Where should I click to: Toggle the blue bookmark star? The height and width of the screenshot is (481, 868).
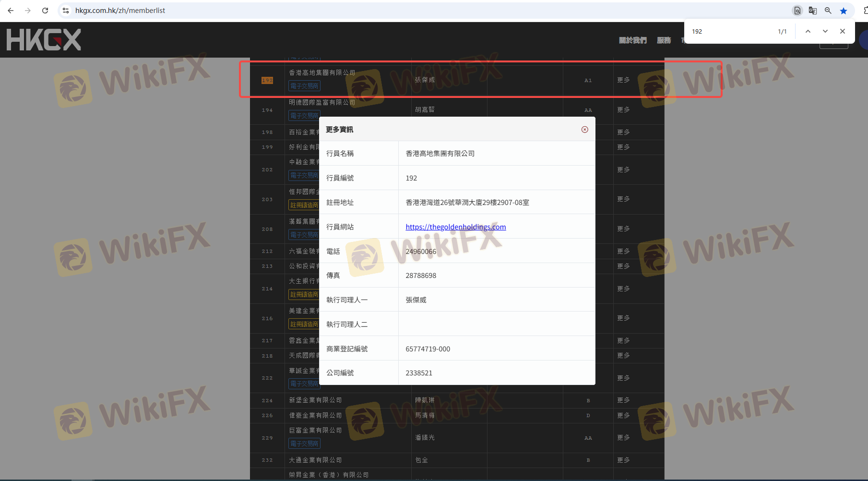pyautogui.click(x=843, y=11)
